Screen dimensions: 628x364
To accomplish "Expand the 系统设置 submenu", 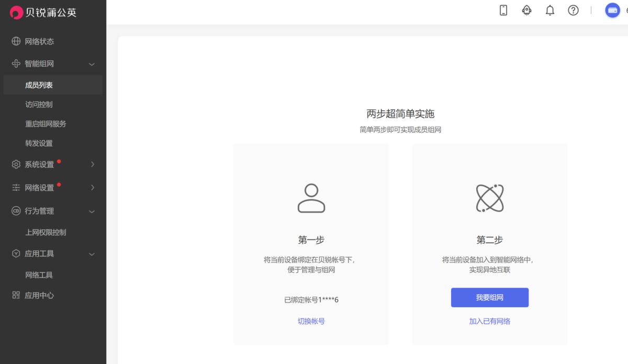I will pyautogui.click(x=92, y=164).
